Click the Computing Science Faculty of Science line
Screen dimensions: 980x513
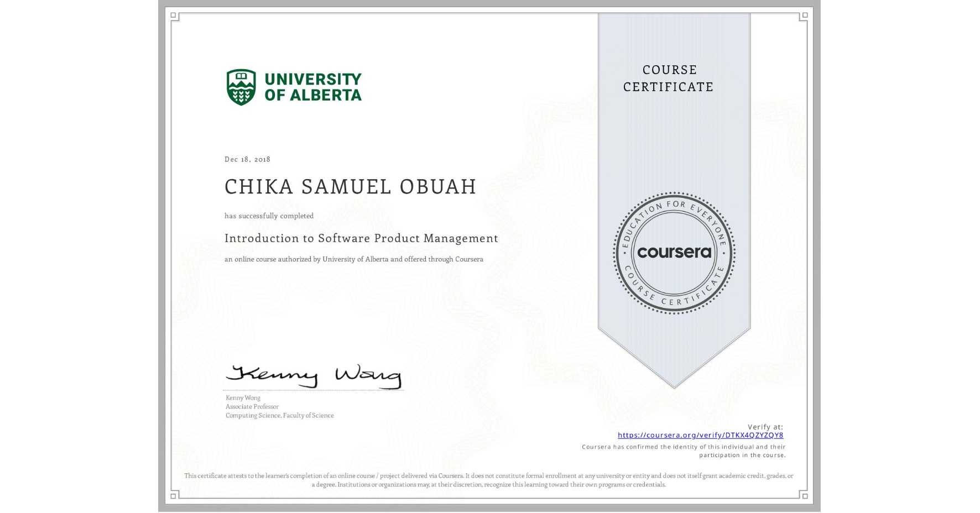[279, 415]
